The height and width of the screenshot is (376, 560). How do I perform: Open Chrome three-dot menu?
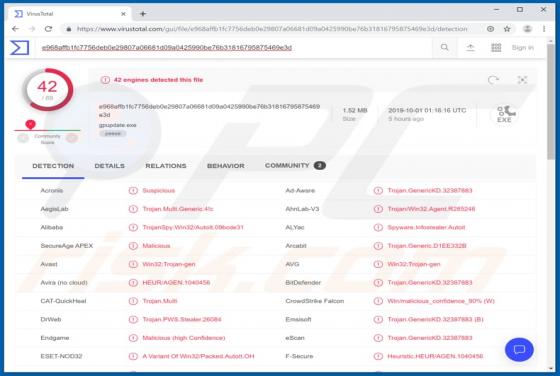pyautogui.click(x=544, y=29)
